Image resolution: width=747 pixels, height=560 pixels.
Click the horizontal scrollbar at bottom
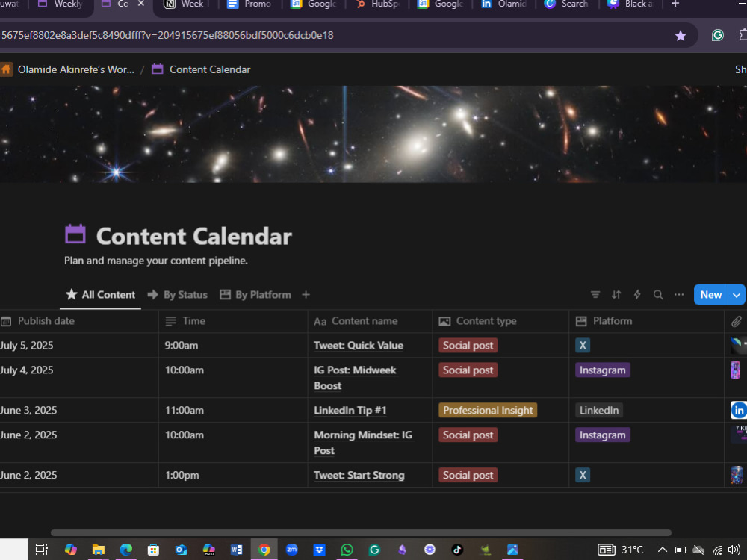coord(361,533)
